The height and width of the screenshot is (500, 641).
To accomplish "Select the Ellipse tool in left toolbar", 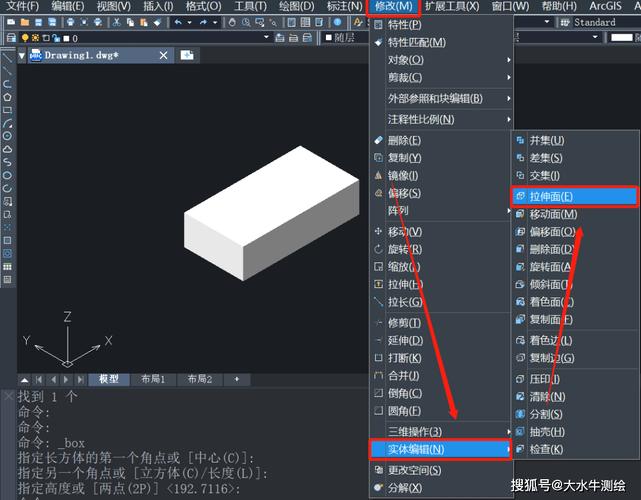I will (x=7, y=175).
